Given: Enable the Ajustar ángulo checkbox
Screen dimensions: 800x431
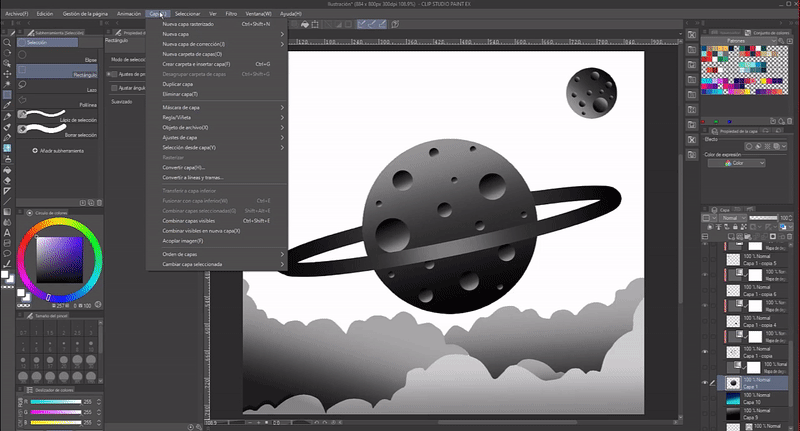Looking at the screenshot, I should pyautogui.click(x=112, y=88).
